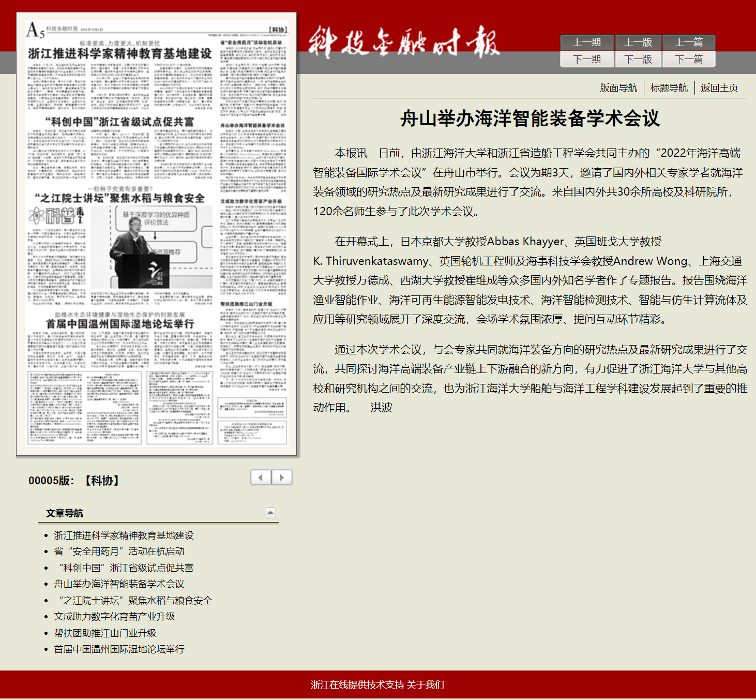The height and width of the screenshot is (700, 756).
Task: Click 浙江推进科学家精神教育基地建设 headline on page image
Action: 120,54
